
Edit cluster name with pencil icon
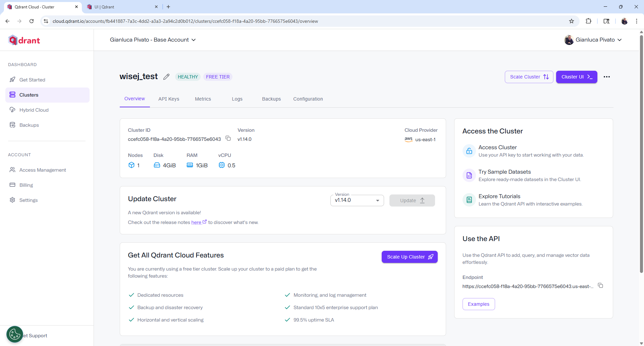click(166, 77)
